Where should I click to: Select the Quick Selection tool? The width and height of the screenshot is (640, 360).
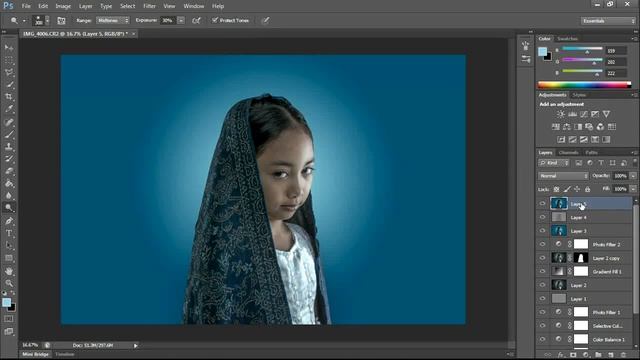click(9, 85)
